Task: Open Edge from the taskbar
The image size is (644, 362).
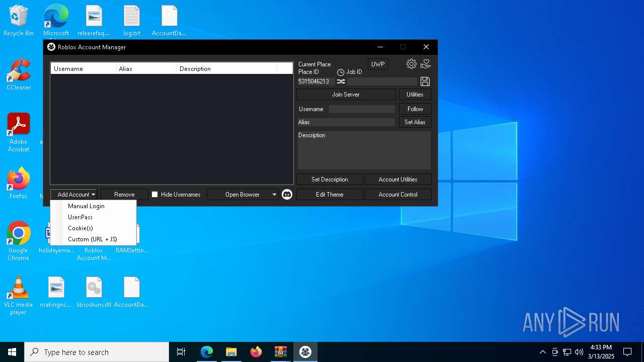Action: tap(207, 352)
